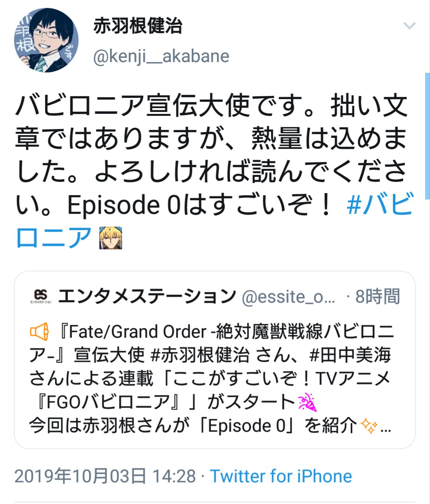Image resolution: width=430 pixels, height=504 pixels.
Task: Open 赤羽根健治's profile avatar
Action: [46, 40]
